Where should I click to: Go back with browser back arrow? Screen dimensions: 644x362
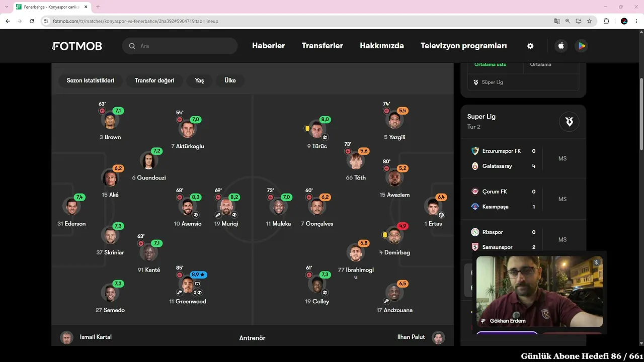[8, 21]
